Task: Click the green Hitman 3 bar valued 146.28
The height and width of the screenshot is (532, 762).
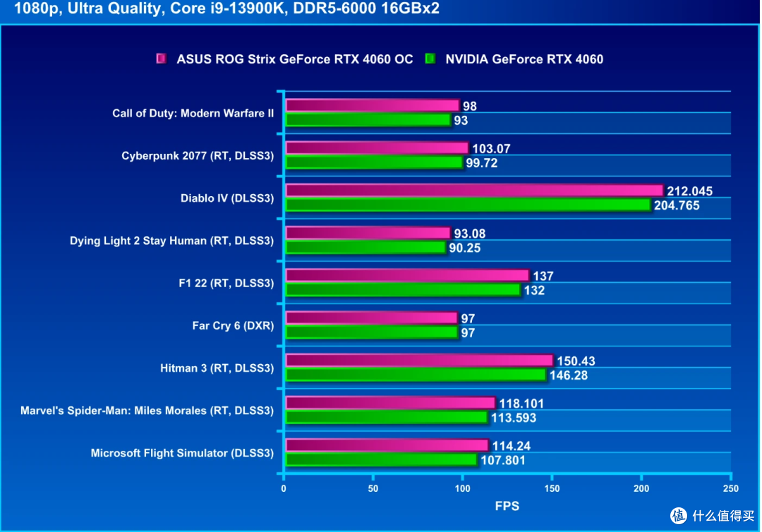Action: (416, 375)
